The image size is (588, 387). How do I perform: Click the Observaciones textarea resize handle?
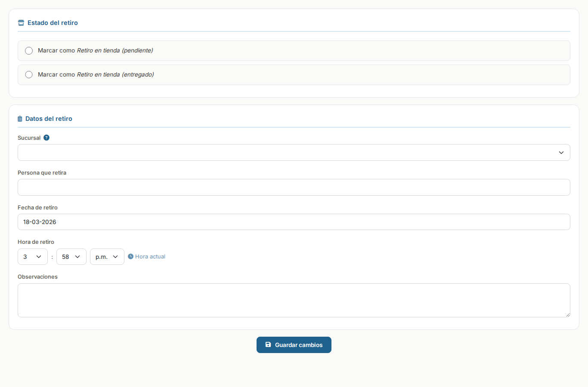pos(568,315)
